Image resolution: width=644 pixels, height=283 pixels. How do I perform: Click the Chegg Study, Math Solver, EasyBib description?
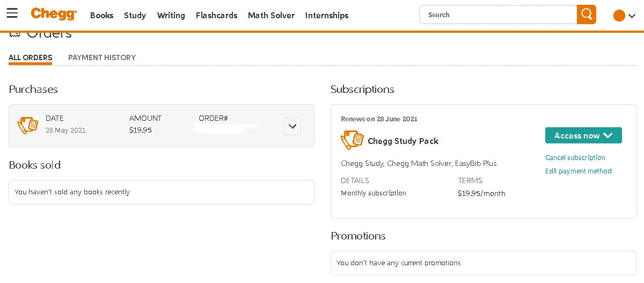[x=419, y=163]
